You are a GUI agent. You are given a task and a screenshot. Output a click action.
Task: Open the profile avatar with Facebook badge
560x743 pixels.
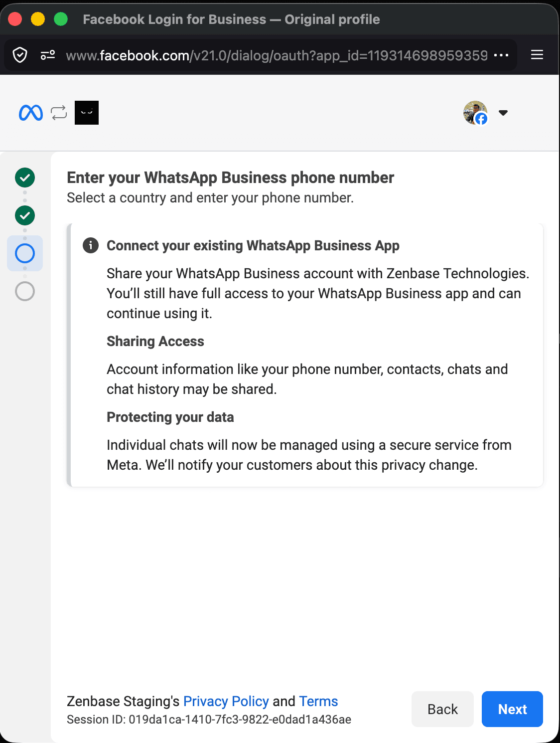tap(475, 113)
